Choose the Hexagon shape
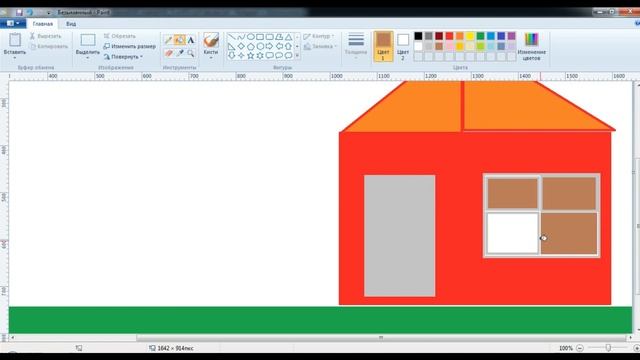Image resolution: width=640 pixels, height=360 pixels. tap(260, 46)
